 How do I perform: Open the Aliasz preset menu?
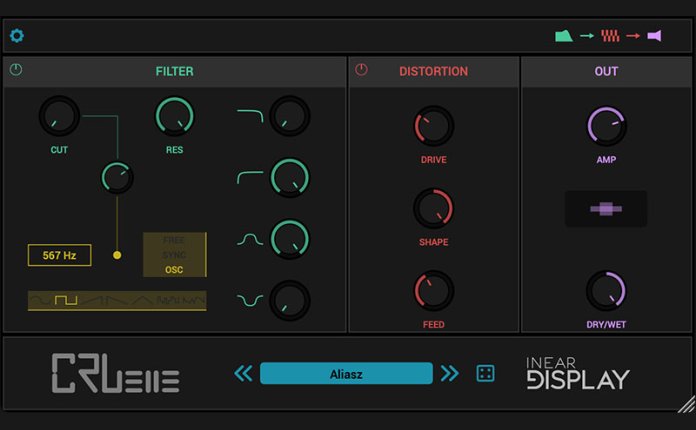pos(346,373)
